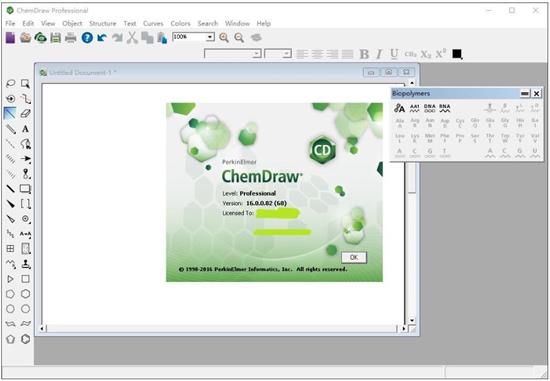Screen dimensions: 550x381
Task: Open the Structure menu
Action: coord(103,24)
